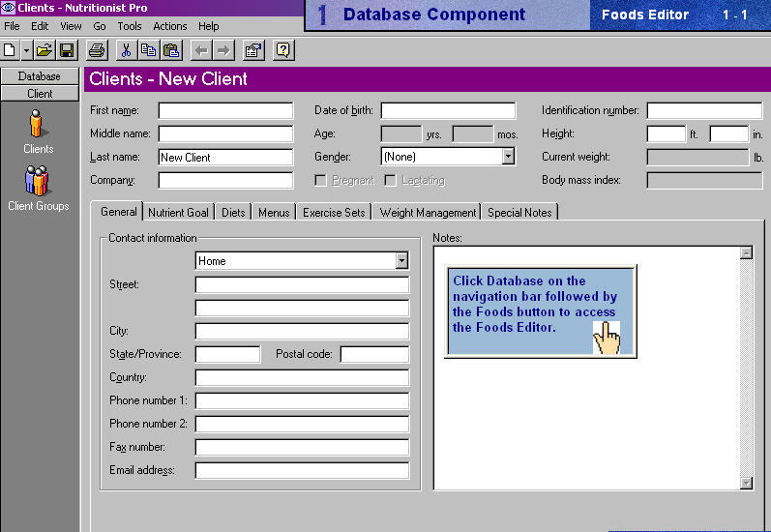The width and height of the screenshot is (771, 532).
Task: Click the State/Province field
Action: pyautogui.click(x=227, y=354)
